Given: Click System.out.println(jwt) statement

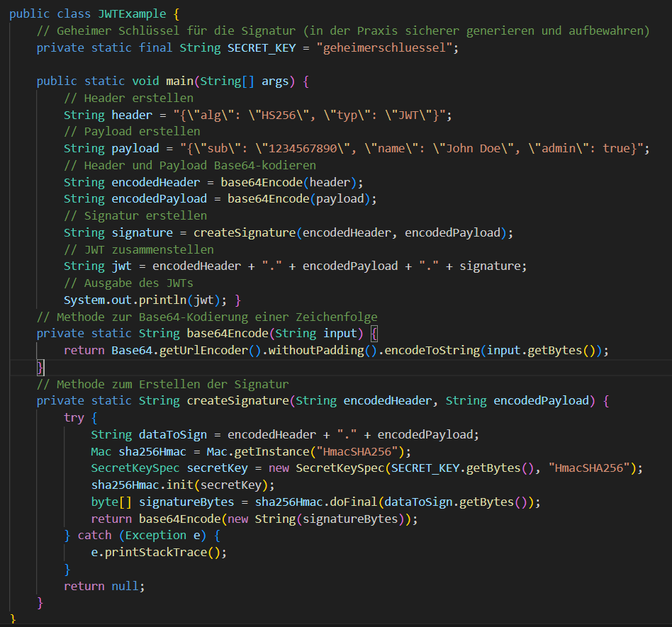Looking at the screenshot, I should [x=145, y=300].
